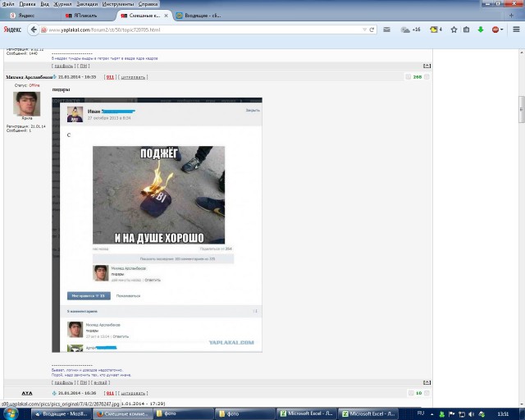
Task: Open the address bar history dropdown arrow
Action: (x=364, y=30)
